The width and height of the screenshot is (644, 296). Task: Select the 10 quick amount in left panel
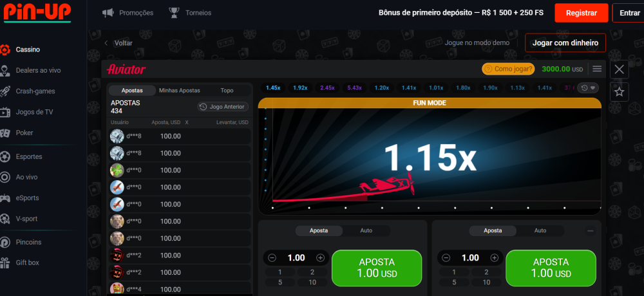[312, 282]
